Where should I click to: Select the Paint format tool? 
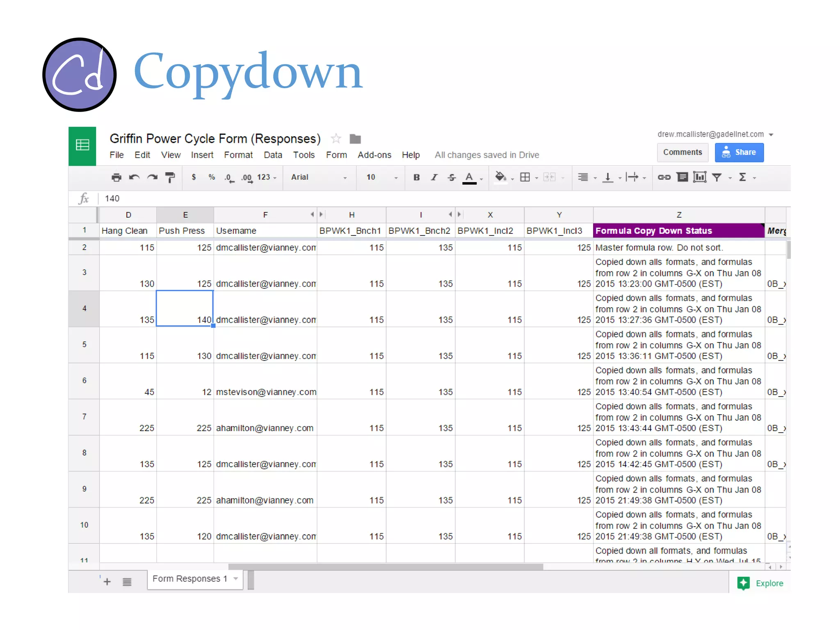tap(170, 177)
